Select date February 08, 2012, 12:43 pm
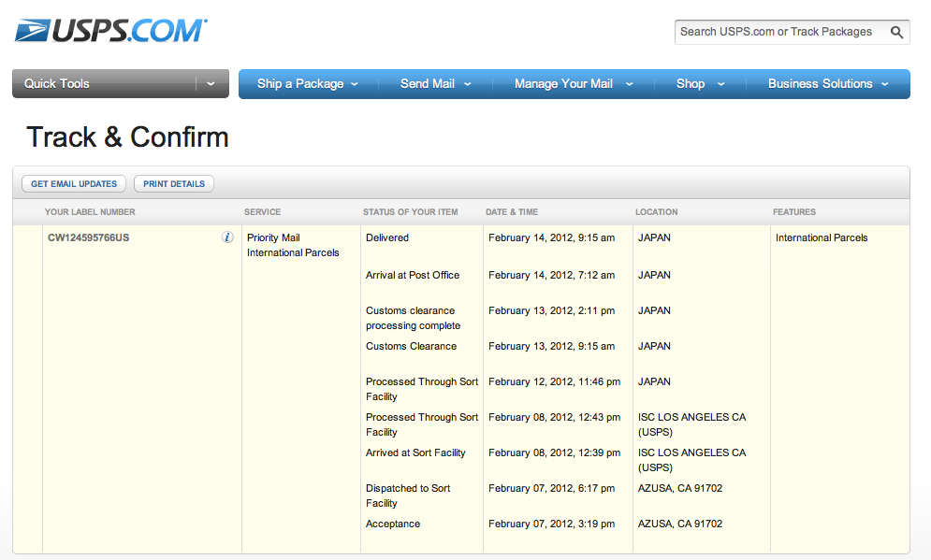Image resolution: width=931 pixels, height=560 pixels. click(x=555, y=418)
